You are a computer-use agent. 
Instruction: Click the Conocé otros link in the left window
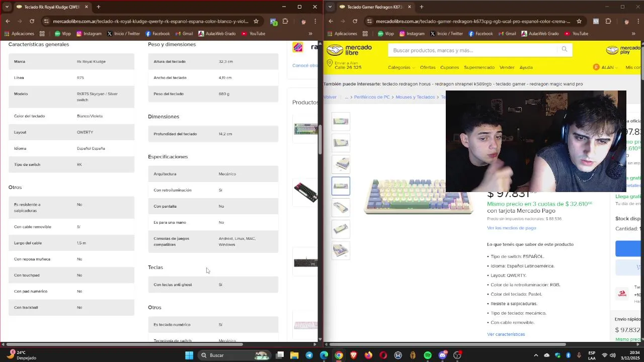pyautogui.click(x=305, y=65)
